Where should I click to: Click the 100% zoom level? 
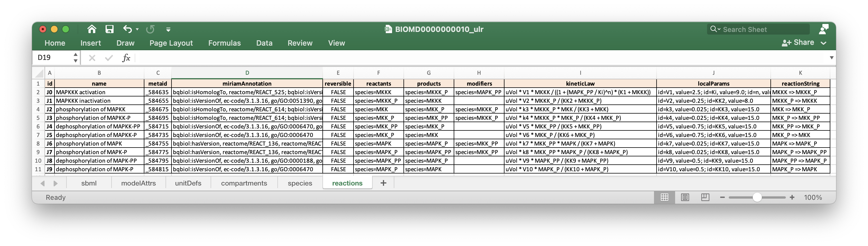[813, 197]
